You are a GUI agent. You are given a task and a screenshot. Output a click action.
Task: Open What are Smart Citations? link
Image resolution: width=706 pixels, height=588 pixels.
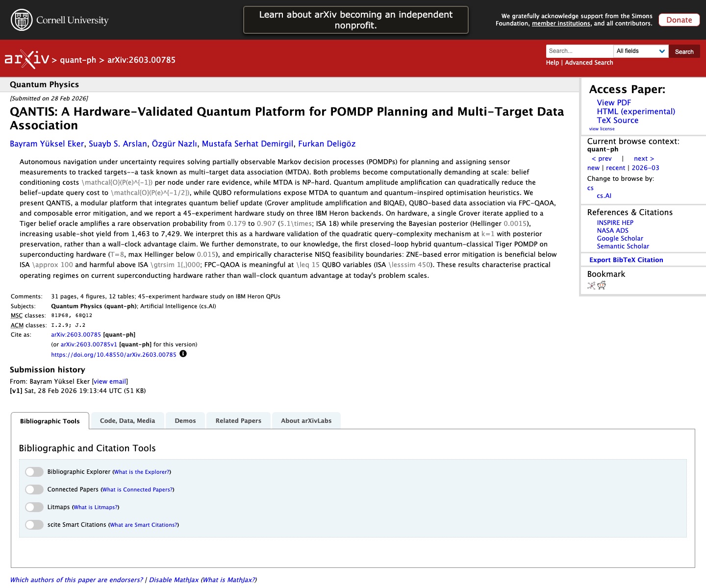(144, 525)
